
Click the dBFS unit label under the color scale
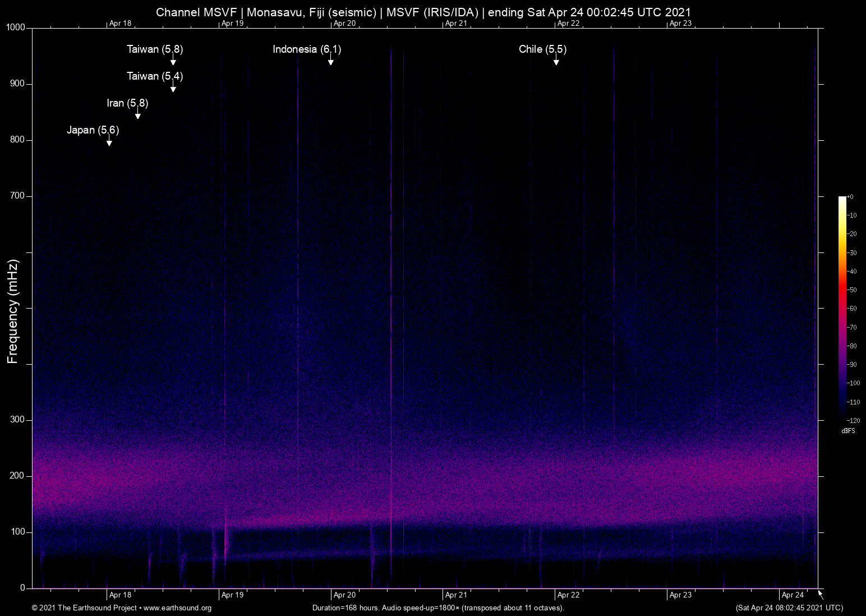coord(847,431)
